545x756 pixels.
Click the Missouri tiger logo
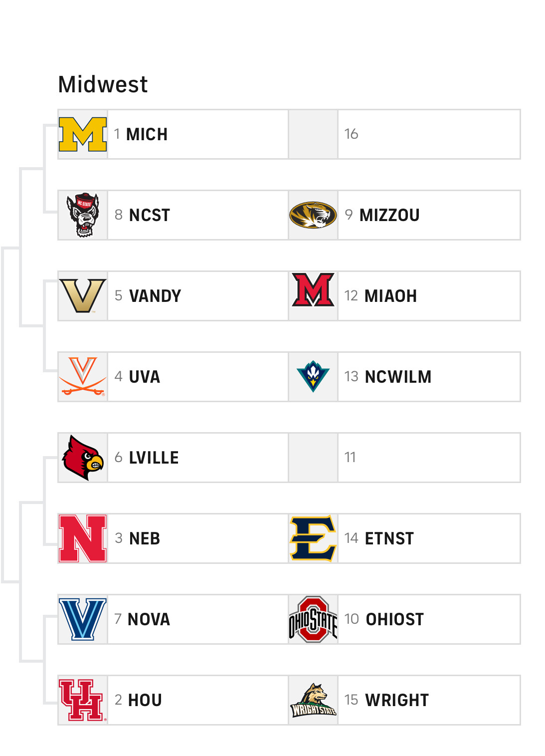(x=313, y=215)
